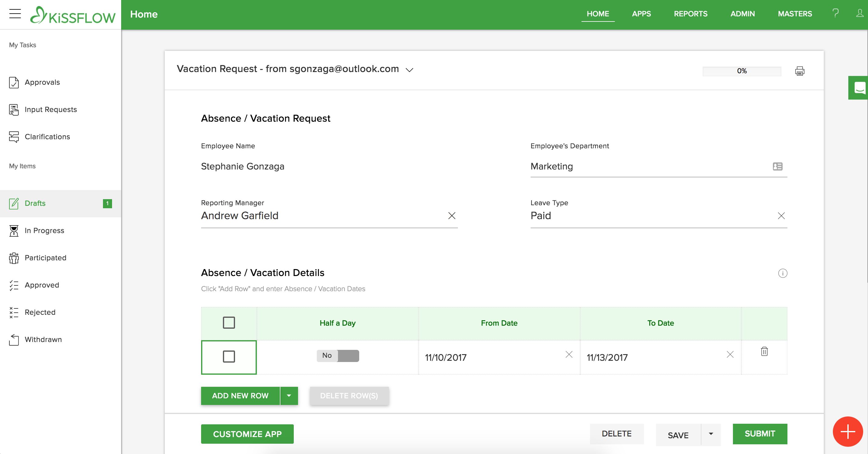Click trash icon in table row
Screen dimensions: 868x454
click(764, 352)
